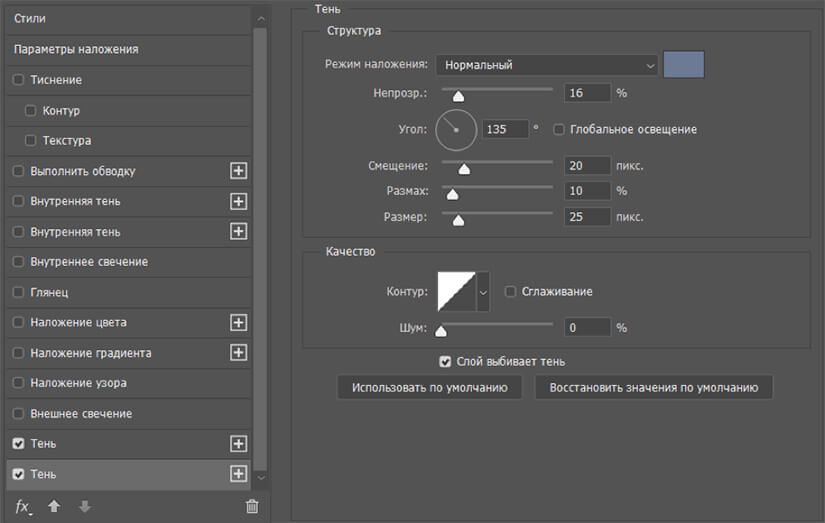Click the Размах slider handle
This screenshot has width=825, height=523.
[452, 194]
